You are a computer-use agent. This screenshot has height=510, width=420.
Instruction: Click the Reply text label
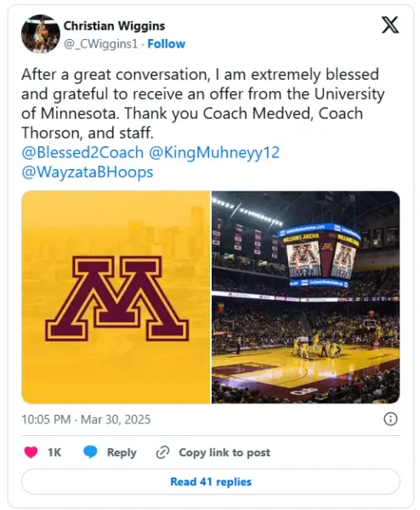(x=122, y=453)
